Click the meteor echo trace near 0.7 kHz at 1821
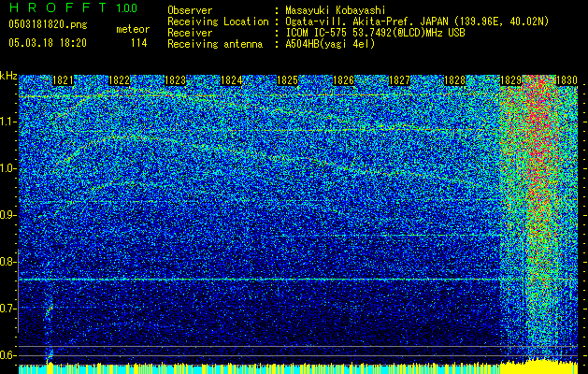This screenshot has height=374, width=588. 49,309
